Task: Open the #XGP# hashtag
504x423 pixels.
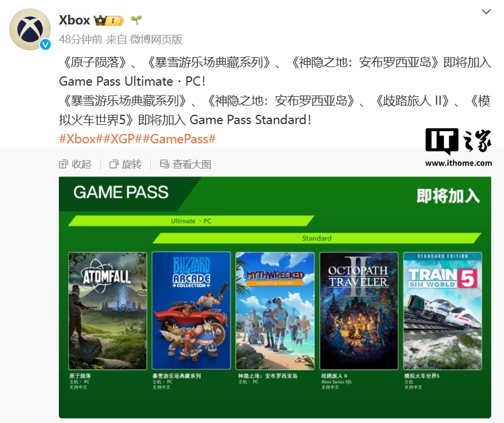Action: [122, 139]
